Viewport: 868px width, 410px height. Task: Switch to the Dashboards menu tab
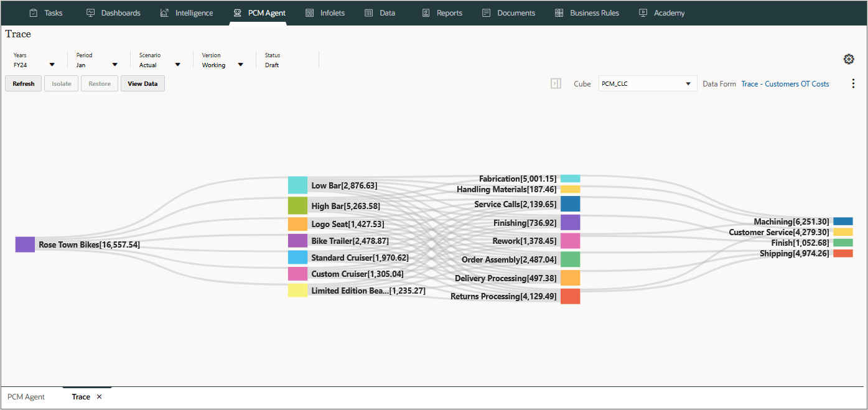pos(113,12)
